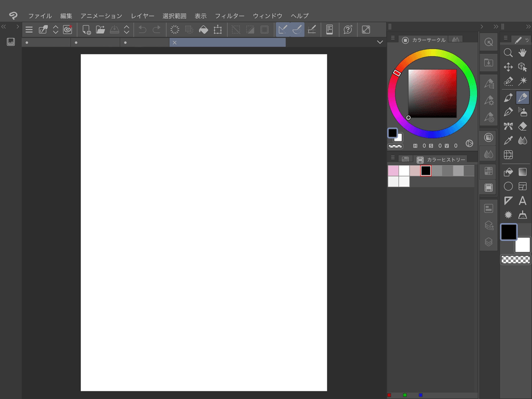Viewport: 532px width, 399px height.
Task: Choose the Eraser tool
Action: (522, 126)
